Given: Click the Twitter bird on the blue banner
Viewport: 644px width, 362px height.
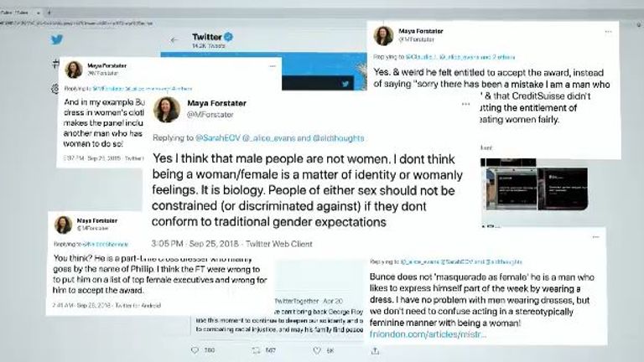Looking at the screenshot, I should [345, 84].
